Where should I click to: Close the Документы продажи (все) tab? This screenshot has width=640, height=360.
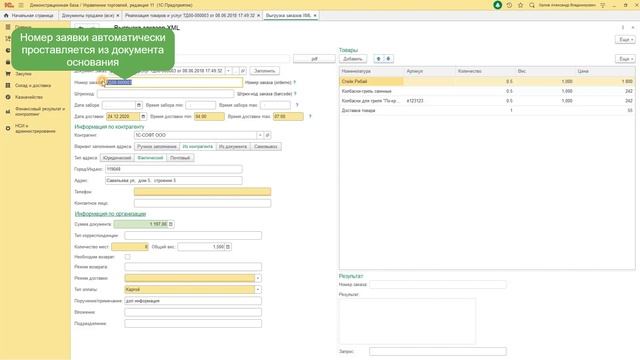(118, 16)
